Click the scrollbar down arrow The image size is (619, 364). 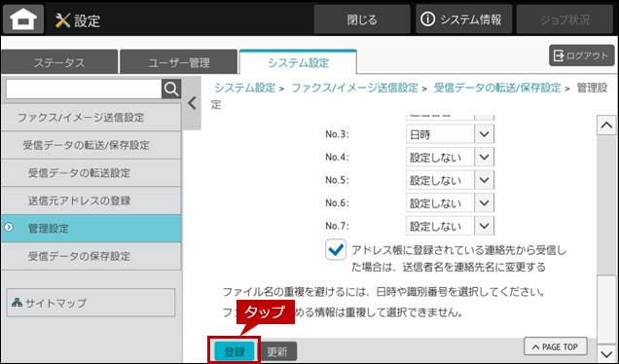606,353
